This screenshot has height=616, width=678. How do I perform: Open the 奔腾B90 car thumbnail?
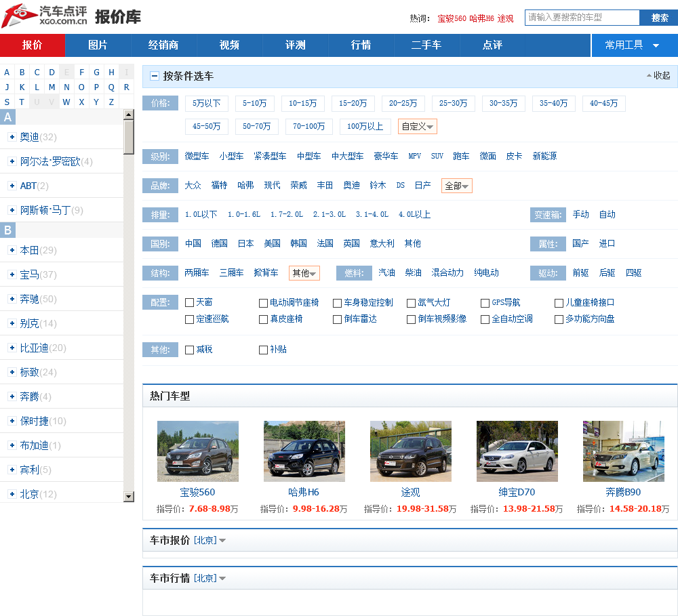pos(623,451)
